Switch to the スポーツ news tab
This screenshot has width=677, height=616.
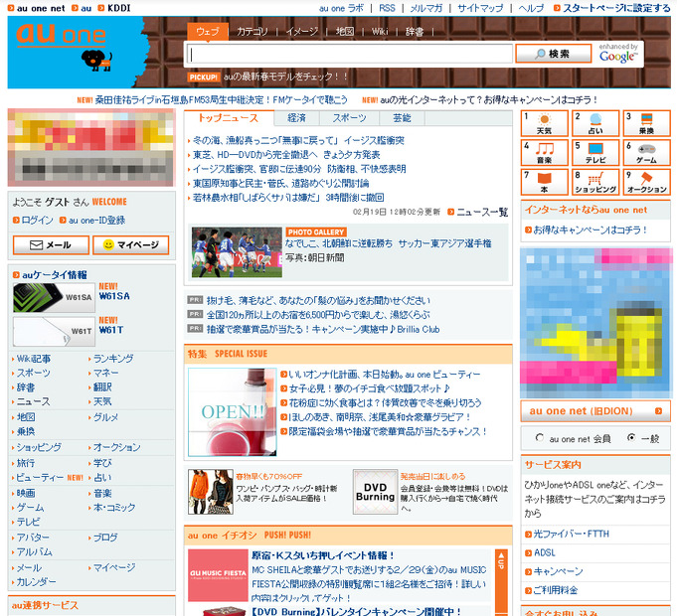(348, 117)
